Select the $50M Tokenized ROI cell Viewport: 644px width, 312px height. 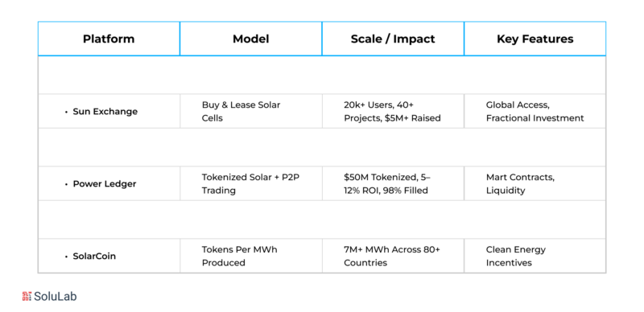pyautogui.click(x=393, y=183)
